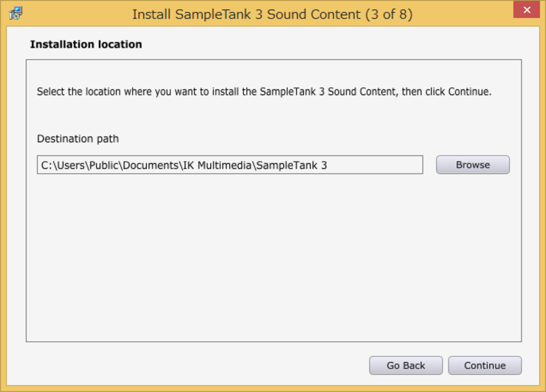Place the cursor on 'Public' in the destination path
The width and height of the screenshot is (546, 392).
pos(104,165)
